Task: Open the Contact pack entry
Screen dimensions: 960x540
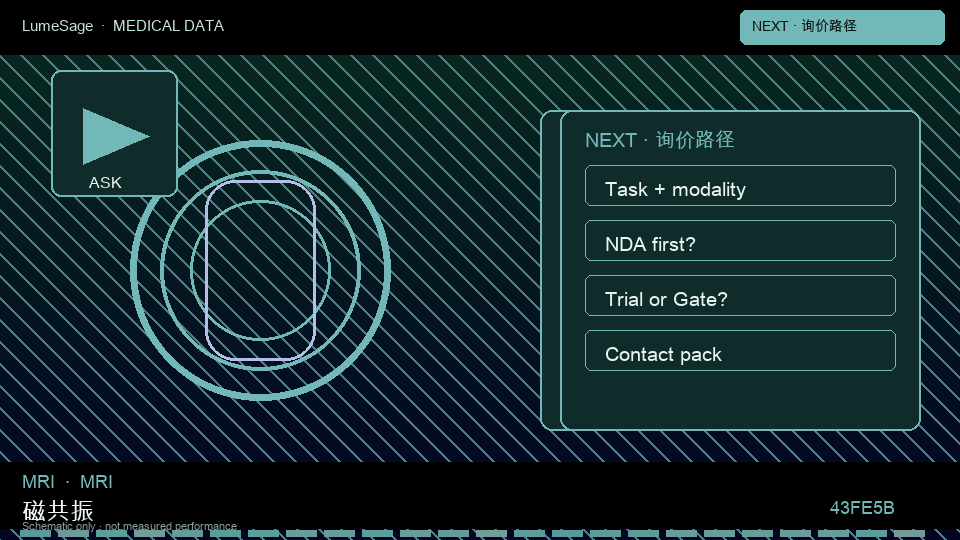Action: tap(740, 351)
